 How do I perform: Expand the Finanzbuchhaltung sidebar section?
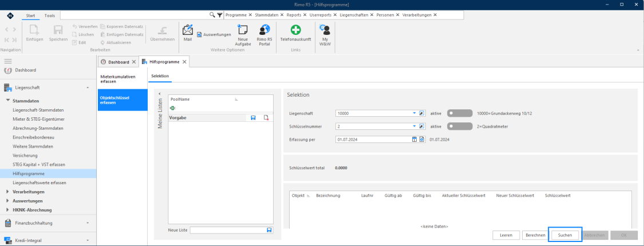tap(88, 223)
